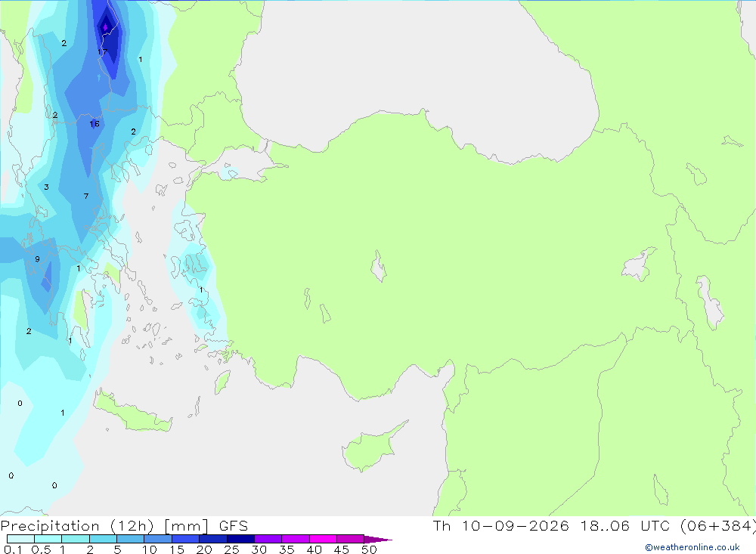Click the 25–30 mm navy legend swatch
The width and height of the screenshot is (756, 554).
click(x=240, y=539)
